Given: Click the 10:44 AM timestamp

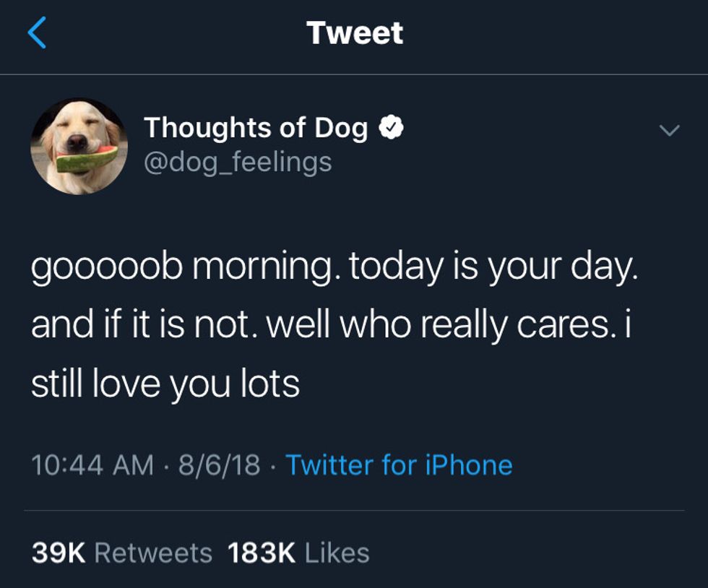Looking at the screenshot, I should pyautogui.click(x=92, y=464).
